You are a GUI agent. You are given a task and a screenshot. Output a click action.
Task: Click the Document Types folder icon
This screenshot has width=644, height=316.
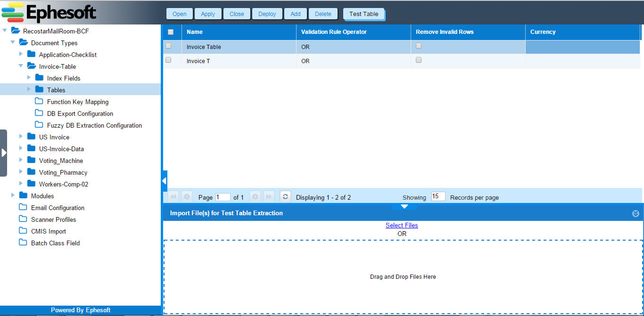point(24,43)
